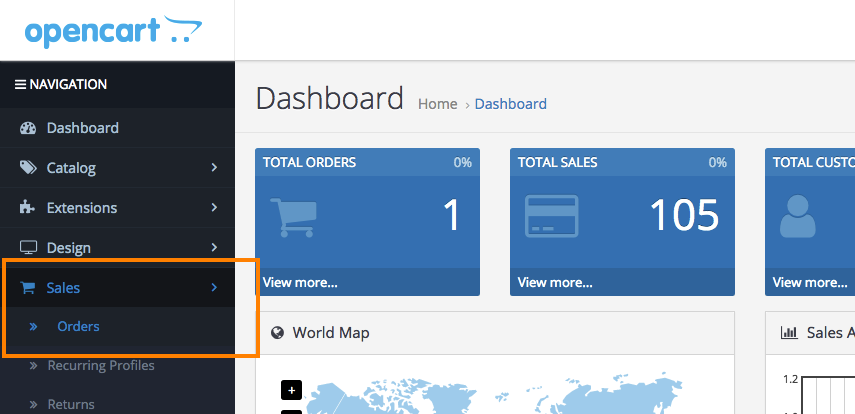This screenshot has width=855, height=414.
Task: Click the Home breadcrumb link
Action: pyautogui.click(x=437, y=104)
